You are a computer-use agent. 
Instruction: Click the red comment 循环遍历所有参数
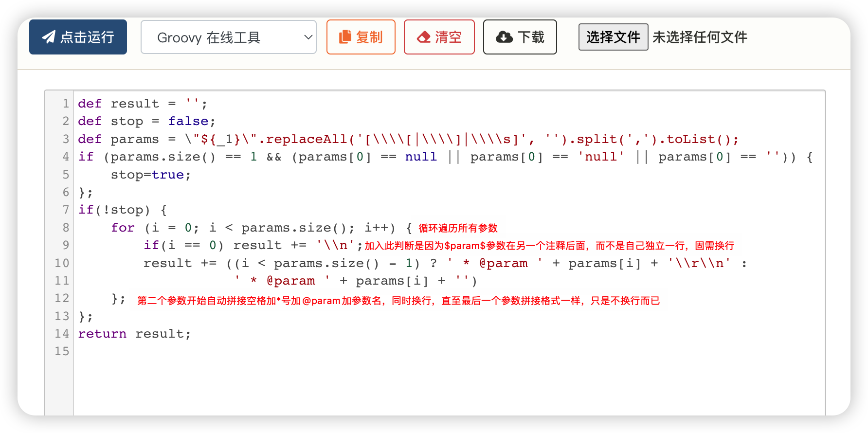[458, 228]
